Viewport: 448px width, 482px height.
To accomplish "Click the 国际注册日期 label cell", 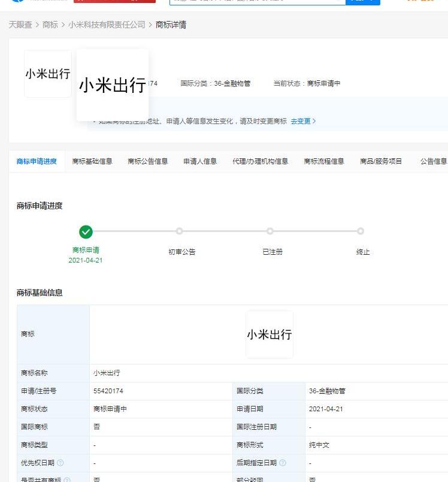I will pos(269,427).
